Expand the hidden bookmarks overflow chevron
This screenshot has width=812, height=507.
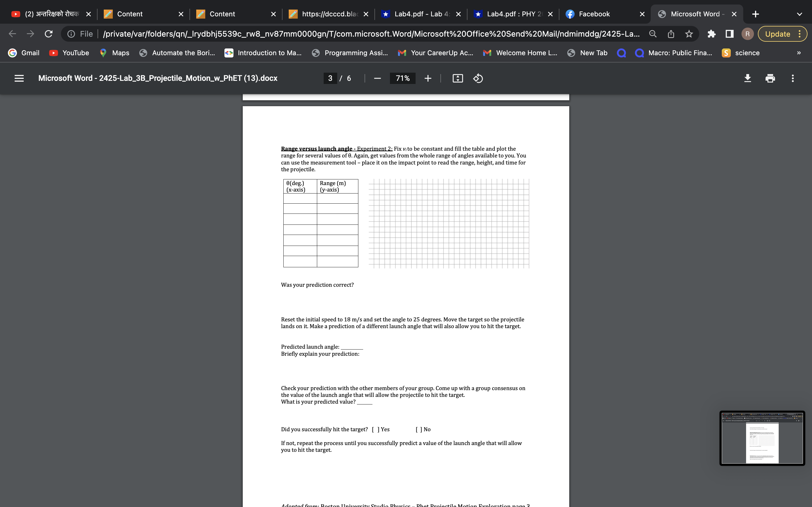798,53
